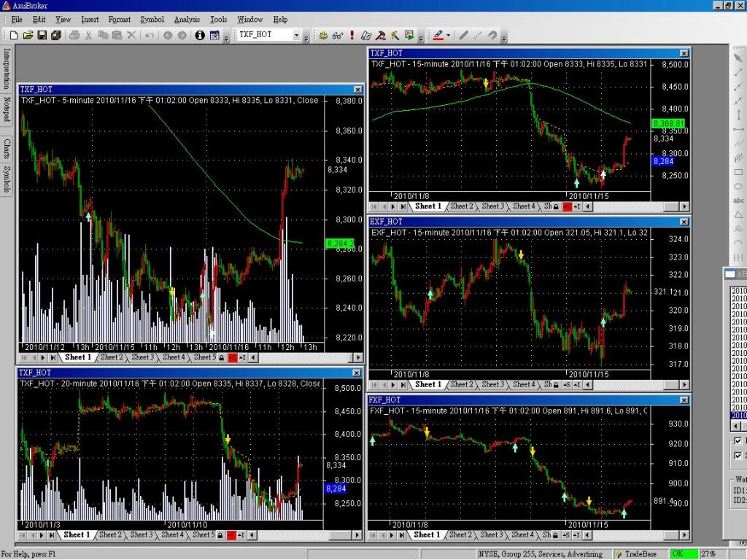Open the Symbols side panel tab

(x=7, y=179)
